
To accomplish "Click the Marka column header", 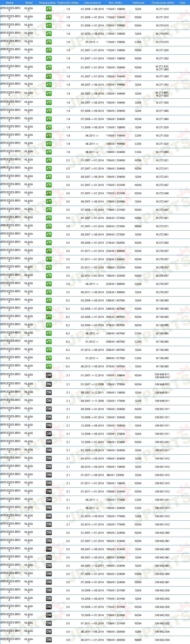I will 9,3.
